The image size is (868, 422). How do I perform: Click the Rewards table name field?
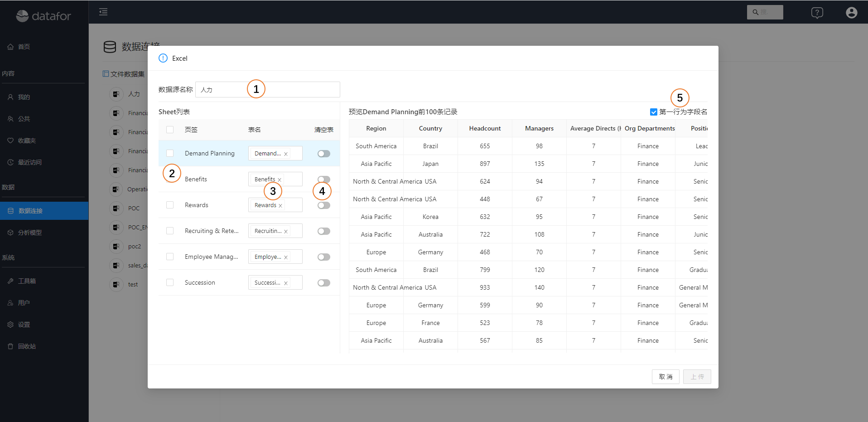275,205
